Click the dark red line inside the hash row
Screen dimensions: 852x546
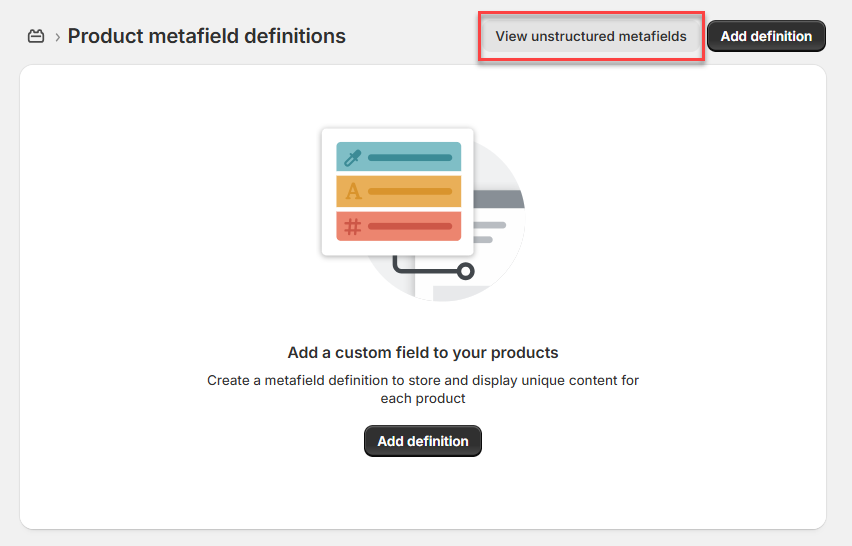click(410, 227)
